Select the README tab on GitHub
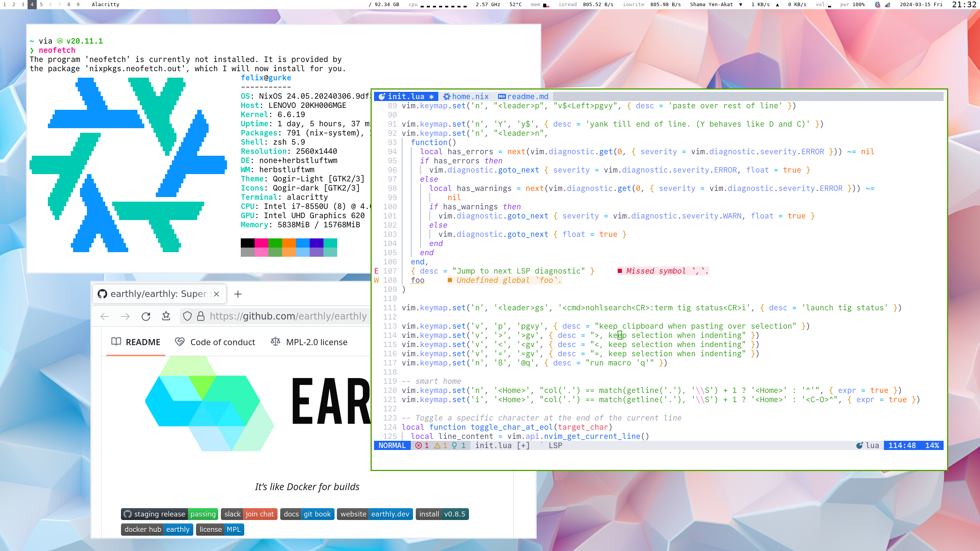 pos(136,342)
